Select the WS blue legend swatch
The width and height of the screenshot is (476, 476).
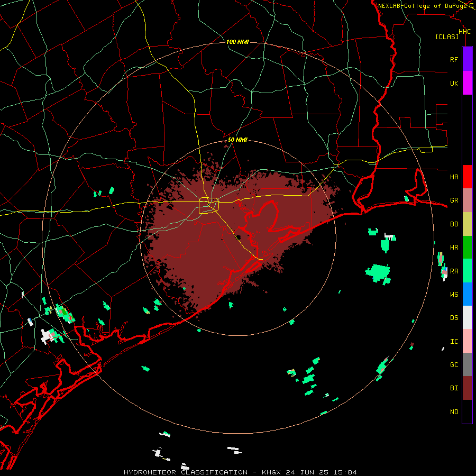467,294
